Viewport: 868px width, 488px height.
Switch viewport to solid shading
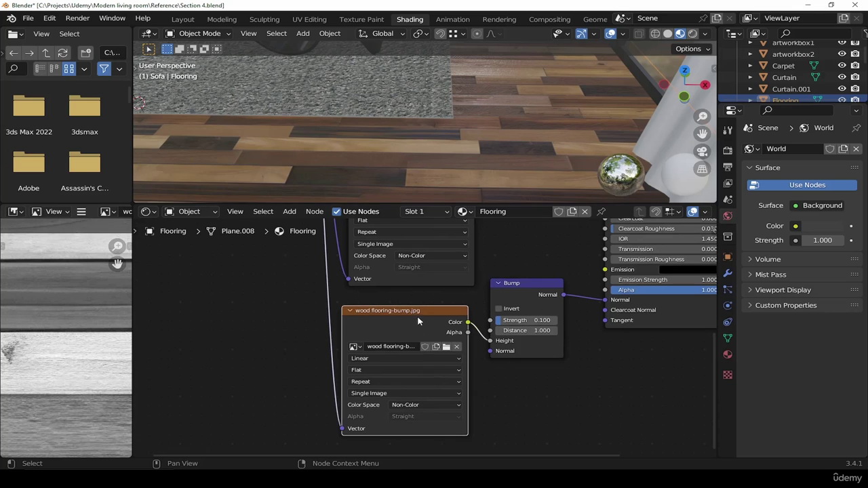coord(668,33)
